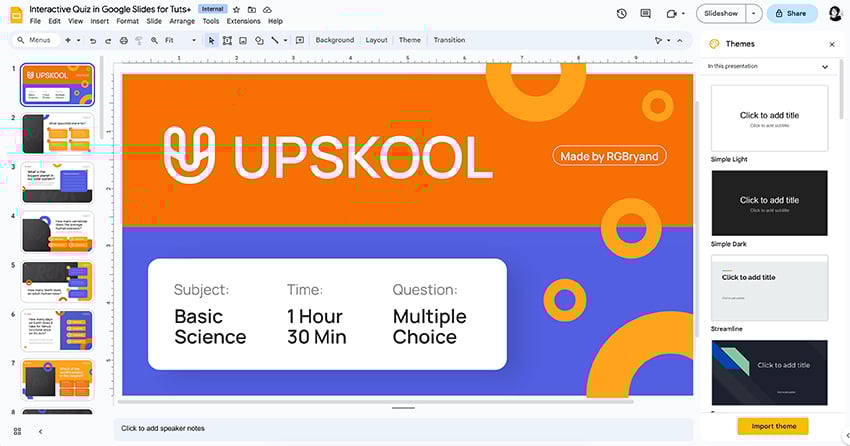Select the zoom magnifier tool

[154, 41]
